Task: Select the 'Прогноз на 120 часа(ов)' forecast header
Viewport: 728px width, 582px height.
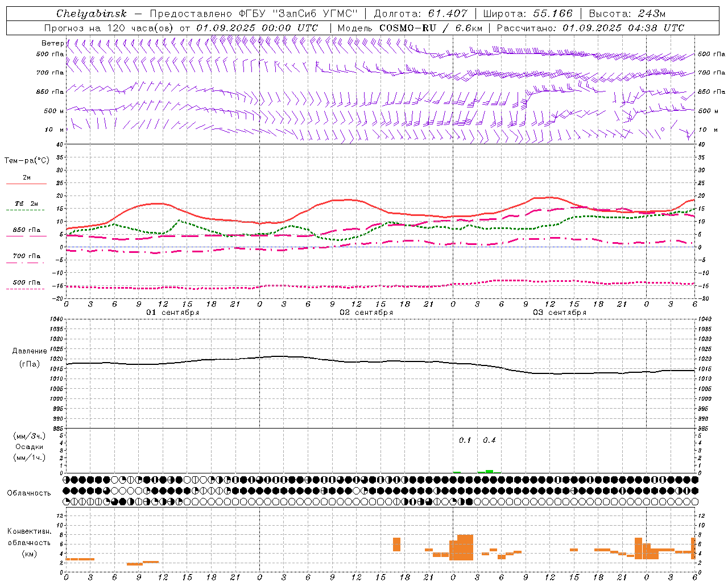Action: pos(109,28)
